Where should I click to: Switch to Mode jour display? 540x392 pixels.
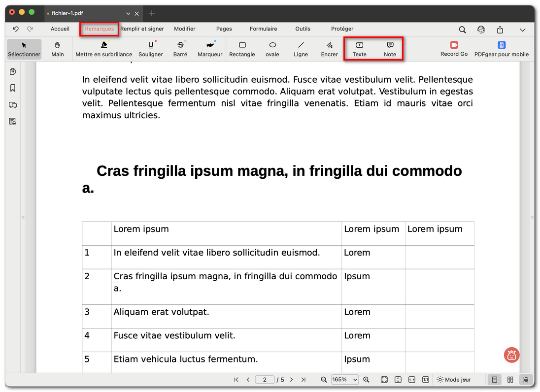coord(453,379)
